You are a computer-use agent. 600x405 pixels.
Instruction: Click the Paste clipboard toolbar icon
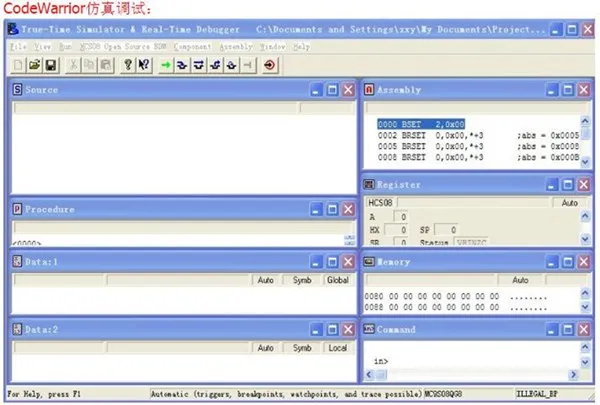[x=106, y=65]
